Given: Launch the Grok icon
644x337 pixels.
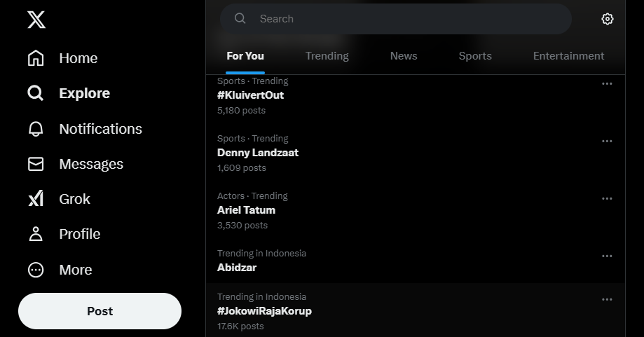Looking at the screenshot, I should (x=36, y=199).
